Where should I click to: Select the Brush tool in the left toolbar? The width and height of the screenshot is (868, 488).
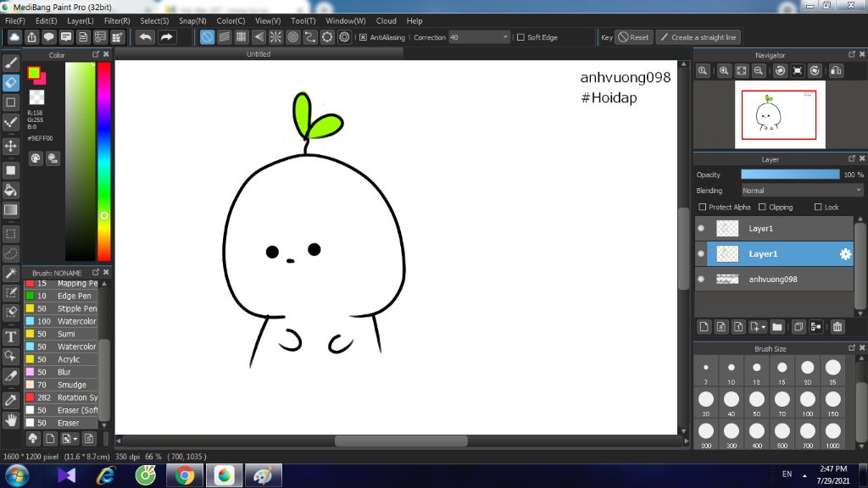(10, 63)
